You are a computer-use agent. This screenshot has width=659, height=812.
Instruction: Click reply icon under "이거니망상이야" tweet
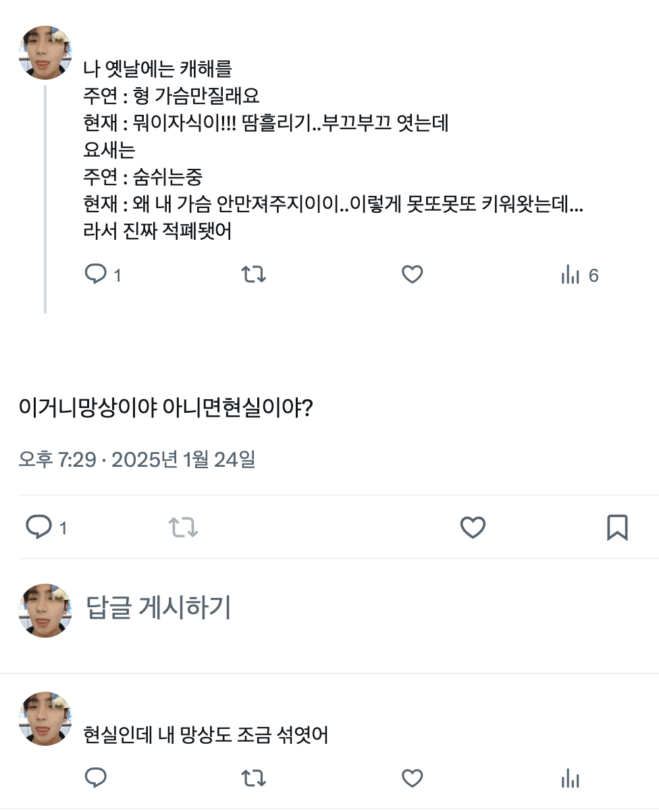(38, 527)
